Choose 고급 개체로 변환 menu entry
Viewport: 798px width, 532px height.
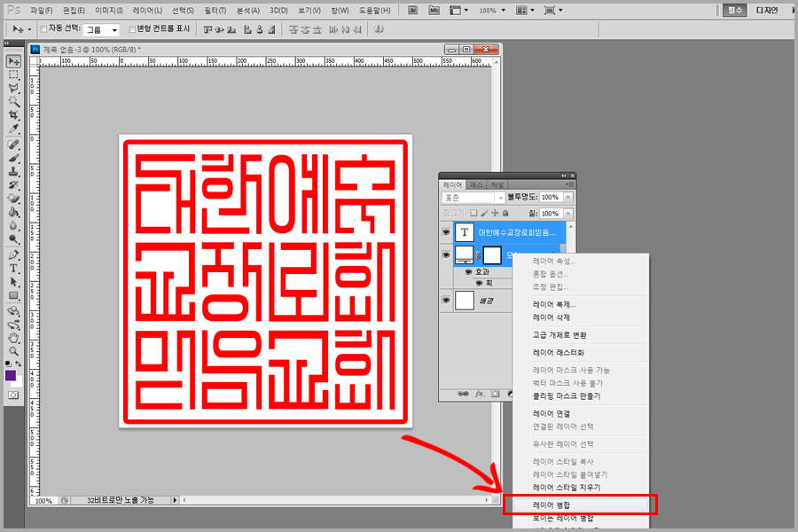[x=580, y=335]
